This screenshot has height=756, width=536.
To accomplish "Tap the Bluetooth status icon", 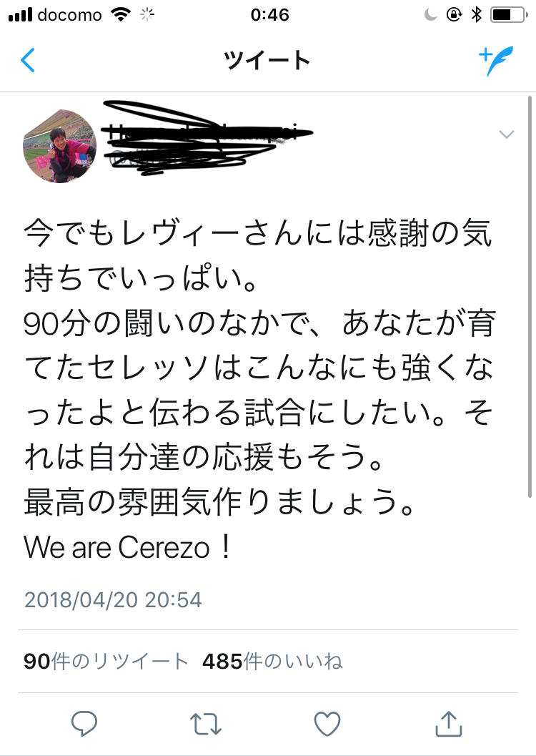I will 477,14.
